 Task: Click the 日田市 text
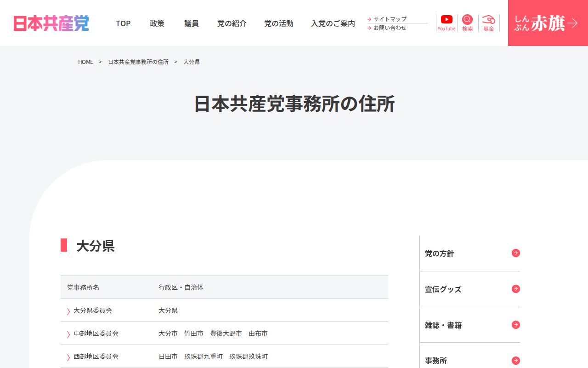tap(168, 356)
